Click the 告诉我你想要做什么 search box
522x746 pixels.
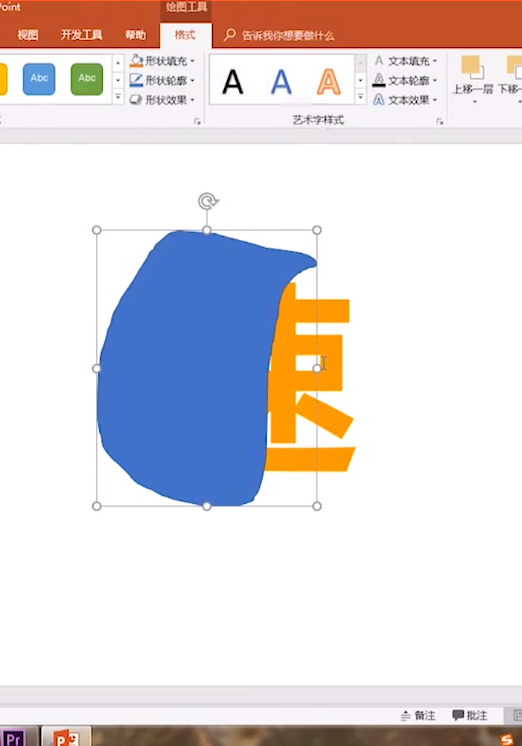click(288, 36)
